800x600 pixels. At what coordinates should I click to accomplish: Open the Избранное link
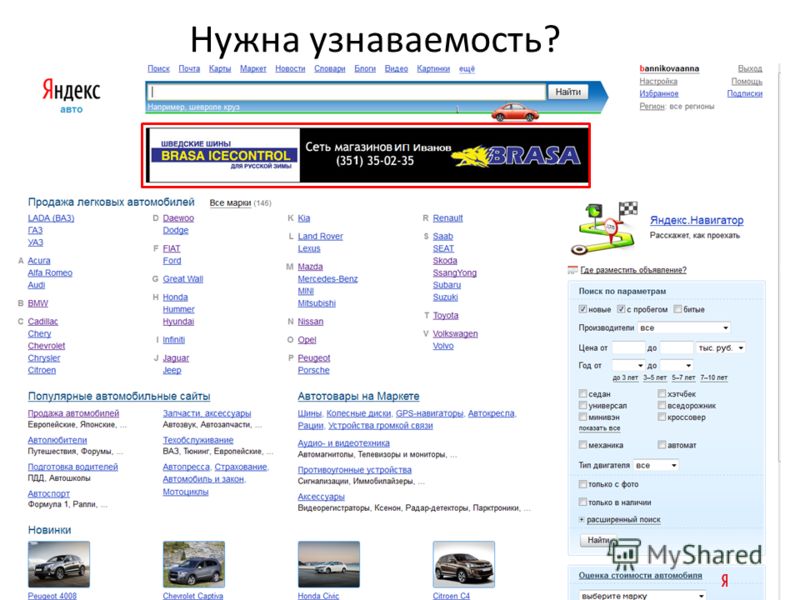pyautogui.click(x=659, y=93)
